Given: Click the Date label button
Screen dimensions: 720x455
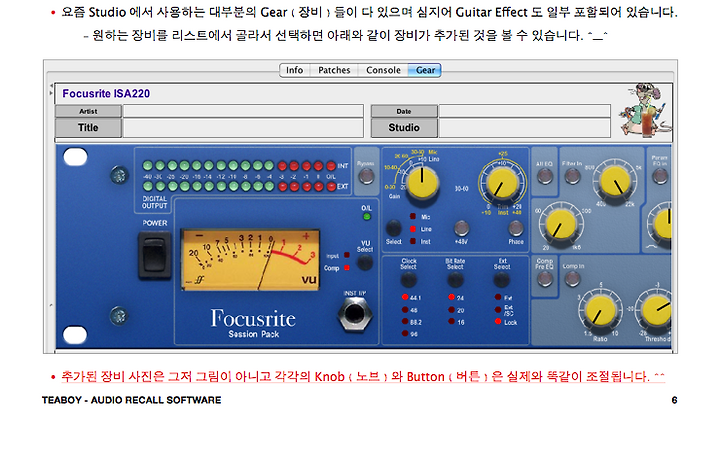Looking at the screenshot, I should coord(404,111).
